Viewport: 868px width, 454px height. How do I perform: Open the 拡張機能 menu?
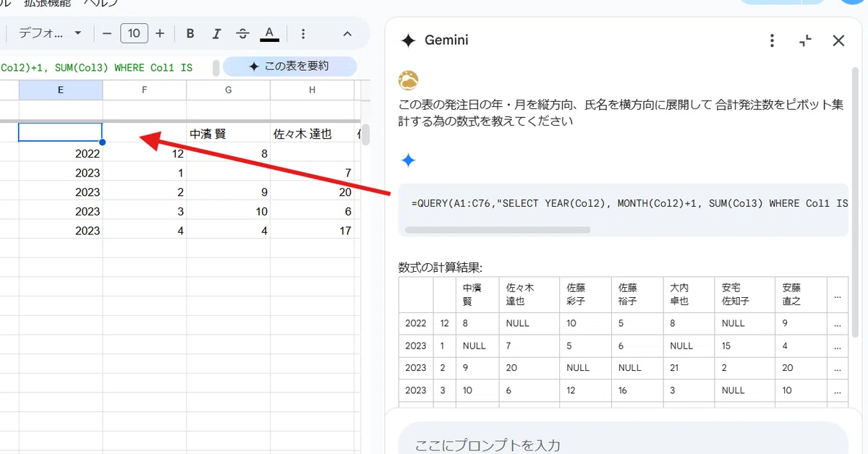click(47, 4)
